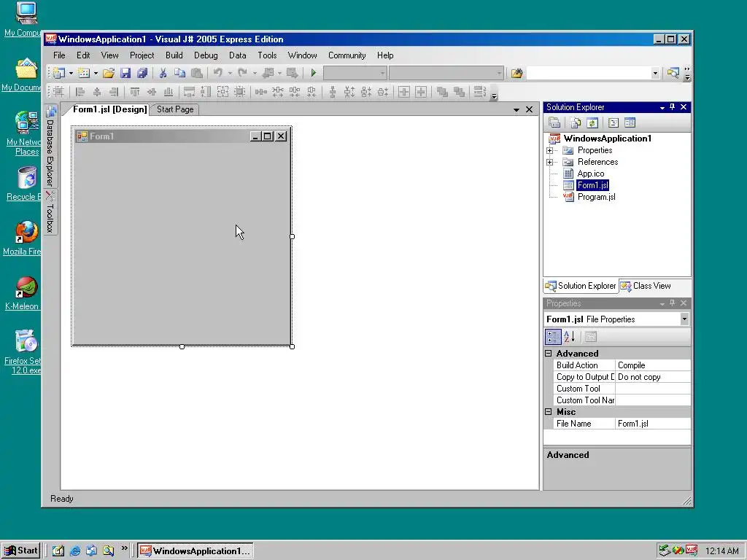Click the Align Lefts layout icon

coord(80,91)
